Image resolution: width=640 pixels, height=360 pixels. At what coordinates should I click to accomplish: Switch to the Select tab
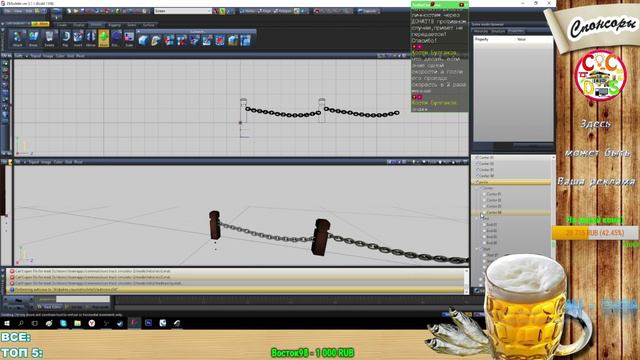click(132, 25)
